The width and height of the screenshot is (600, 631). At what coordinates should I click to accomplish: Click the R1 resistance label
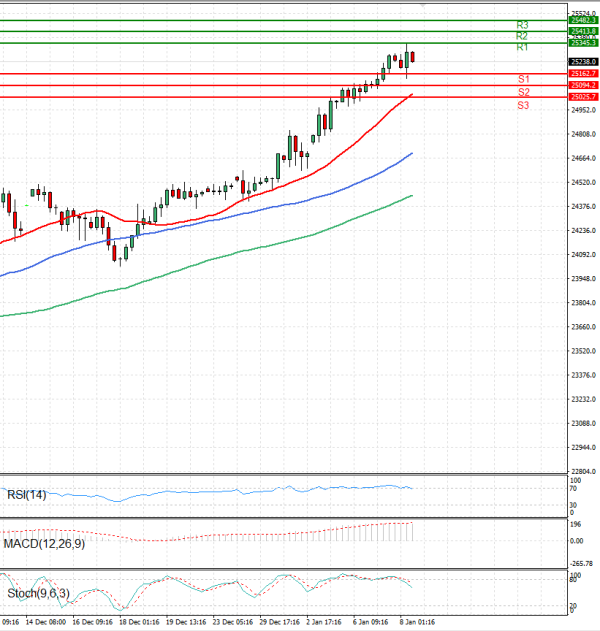(x=522, y=48)
